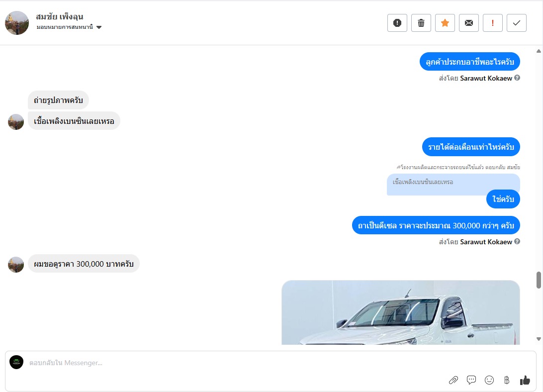Open emoji picker smiley icon

coord(489,380)
